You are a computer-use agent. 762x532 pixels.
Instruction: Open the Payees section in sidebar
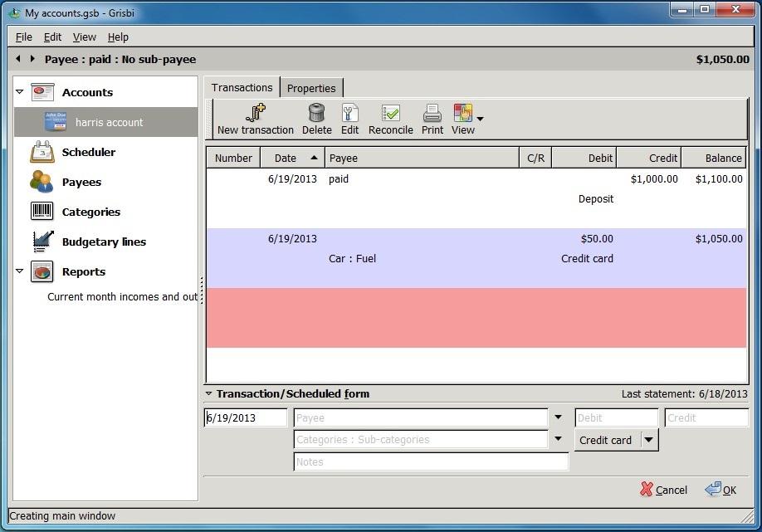click(x=81, y=183)
